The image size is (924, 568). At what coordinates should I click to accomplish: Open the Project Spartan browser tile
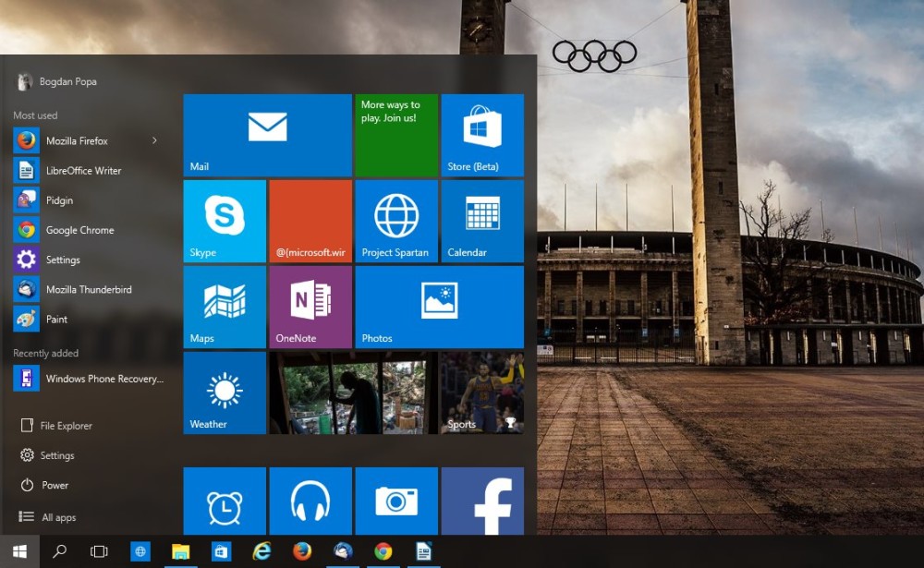[396, 221]
